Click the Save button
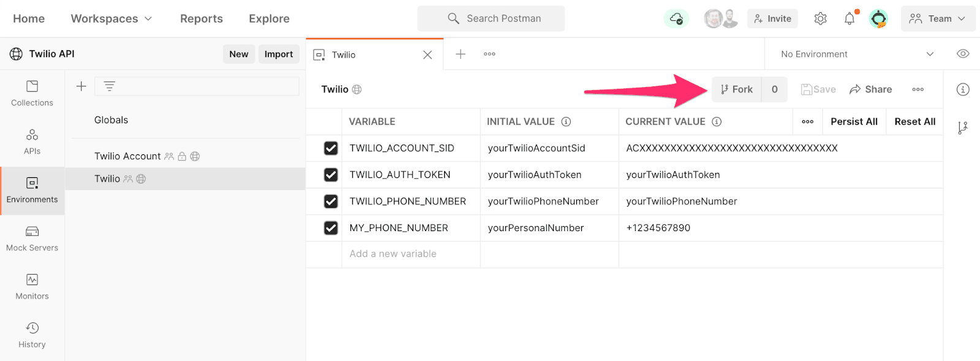Image resolution: width=980 pixels, height=361 pixels. pyautogui.click(x=818, y=89)
